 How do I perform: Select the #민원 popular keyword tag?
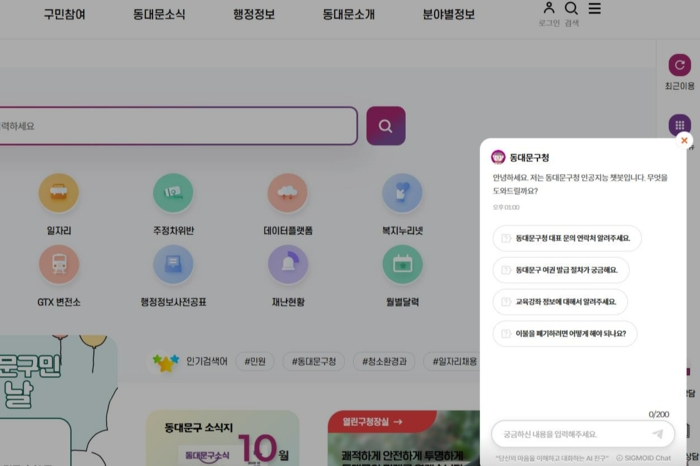[x=255, y=361]
